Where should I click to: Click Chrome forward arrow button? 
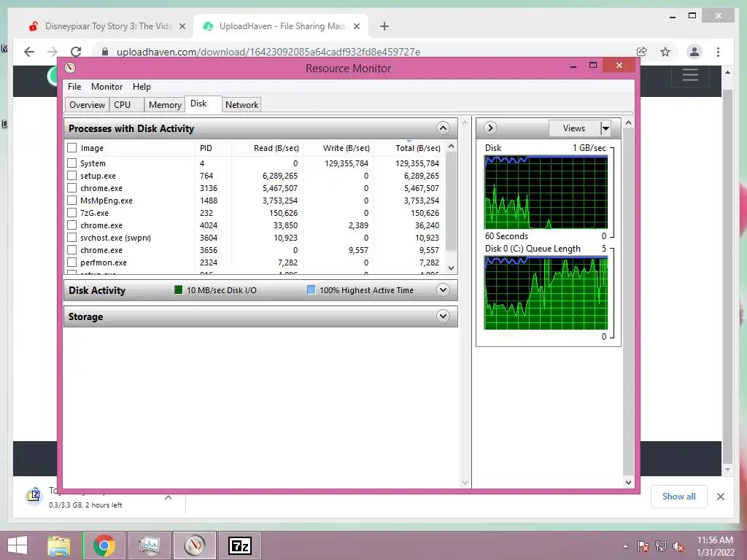(x=53, y=52)
